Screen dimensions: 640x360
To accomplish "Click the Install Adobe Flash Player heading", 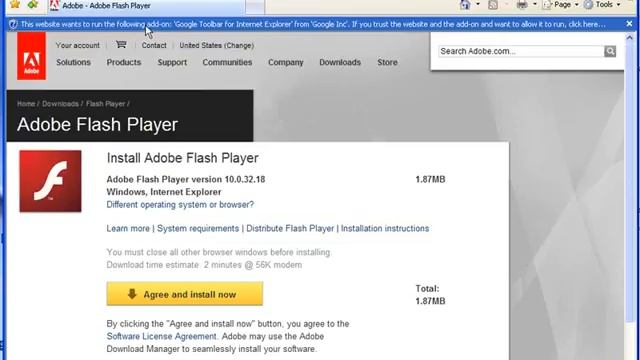I will pos(182,158).
